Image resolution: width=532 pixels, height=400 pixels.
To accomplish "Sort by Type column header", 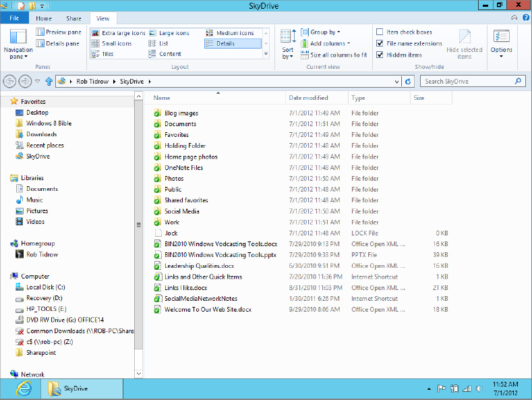I will (380, 98).
